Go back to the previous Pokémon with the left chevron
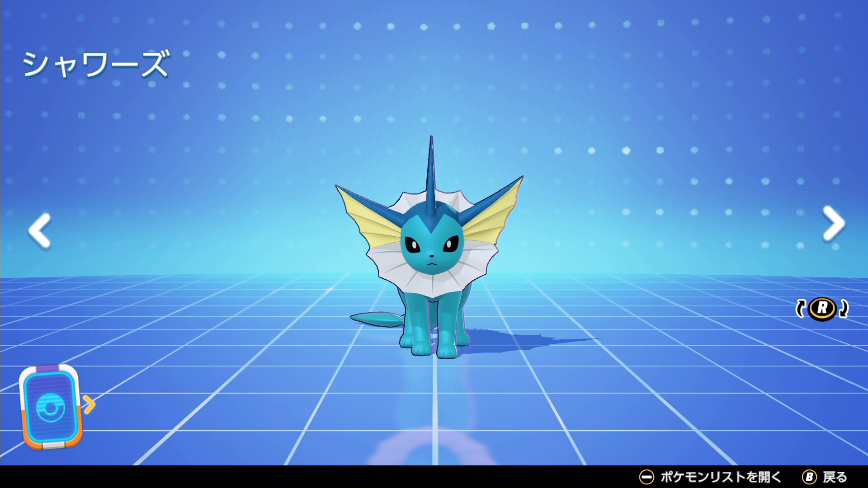Image resolution: width=868 pixels, height=488 pixels. click(38, 231)
